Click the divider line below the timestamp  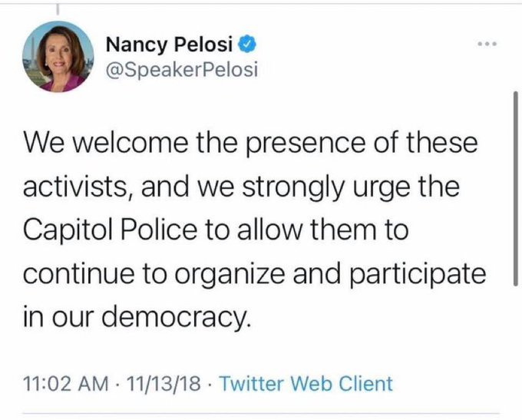pyautogui.click(x=261, y=415)
